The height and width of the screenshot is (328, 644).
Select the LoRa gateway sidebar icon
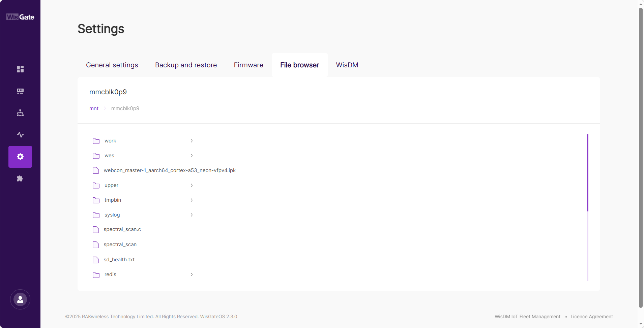click(20, 91)
